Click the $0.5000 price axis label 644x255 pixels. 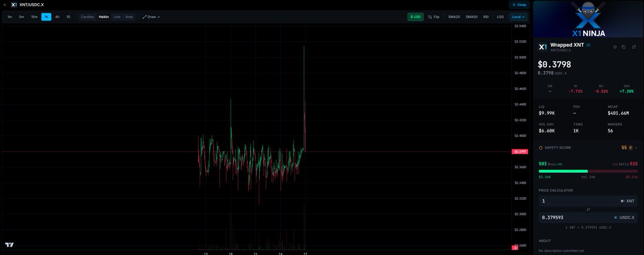pyautogui.click(x=520, y=57)
